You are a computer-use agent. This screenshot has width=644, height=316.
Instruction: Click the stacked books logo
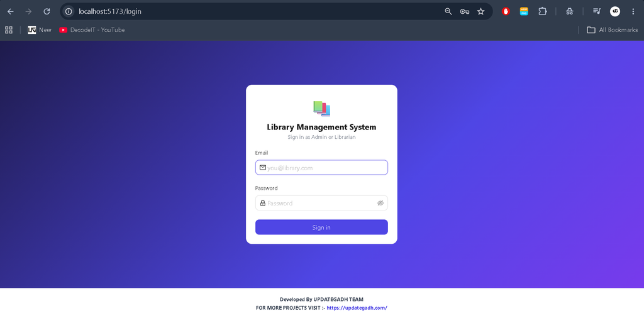(x=321, y=109)
